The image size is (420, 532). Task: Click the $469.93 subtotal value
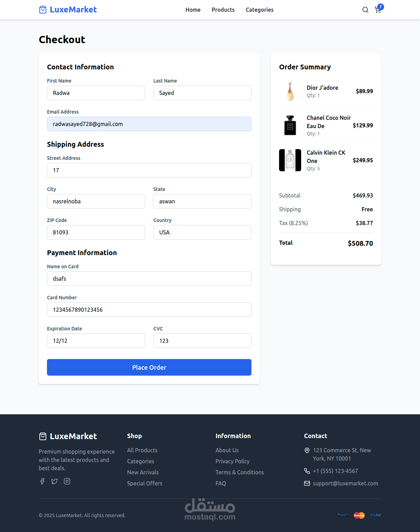point(363,195)
